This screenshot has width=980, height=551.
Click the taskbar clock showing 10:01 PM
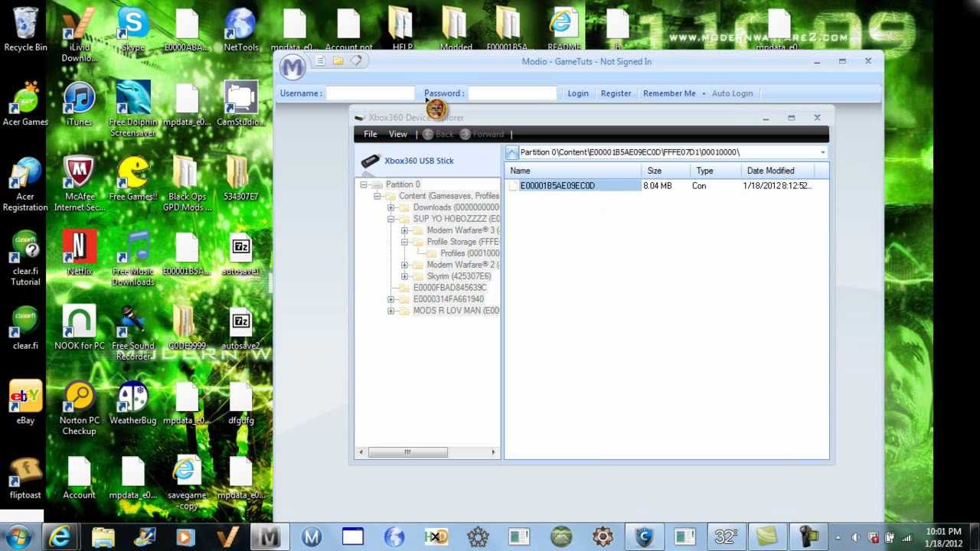[x=942, y=537]
